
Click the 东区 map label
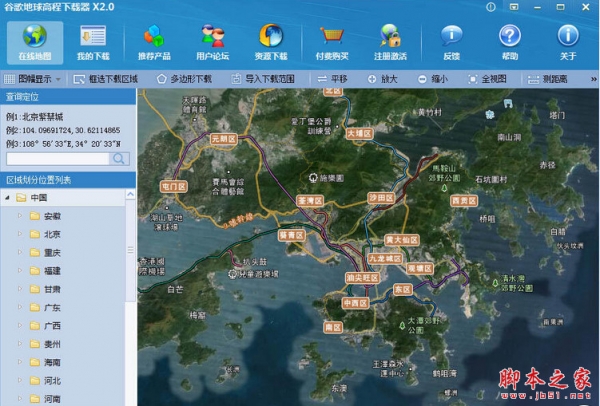pos(403,289)
